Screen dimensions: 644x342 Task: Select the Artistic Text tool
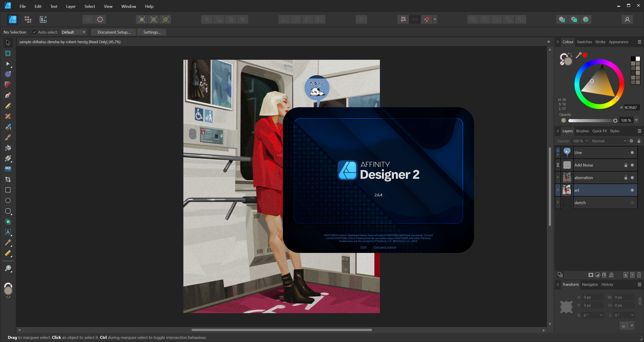(x=8, y=232)
